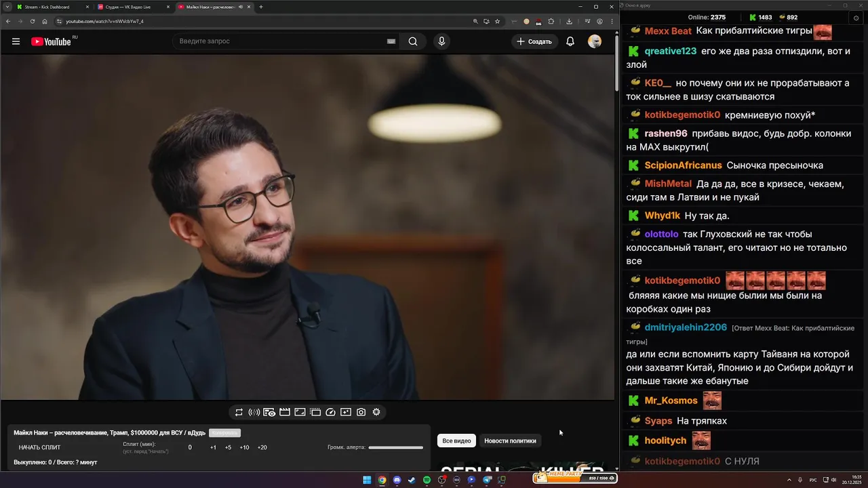The height and width of the screenshot is (488, 868).
Task: Click username qreative123 in chat
Action: (670, 51)
